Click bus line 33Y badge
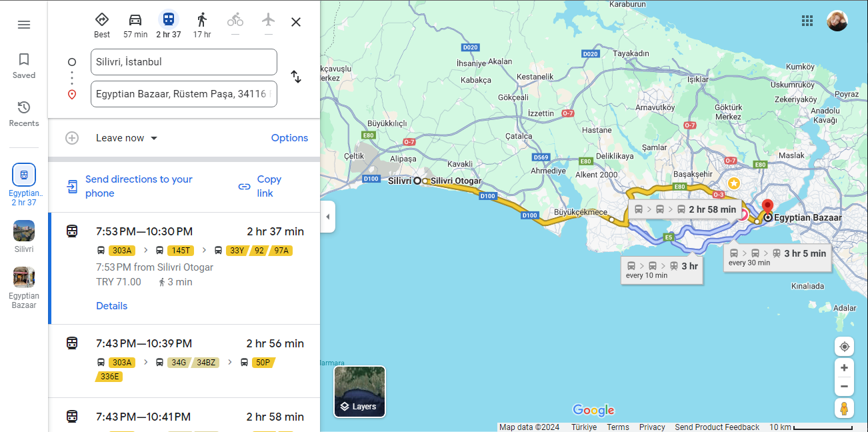 click(x=237, y=251)
